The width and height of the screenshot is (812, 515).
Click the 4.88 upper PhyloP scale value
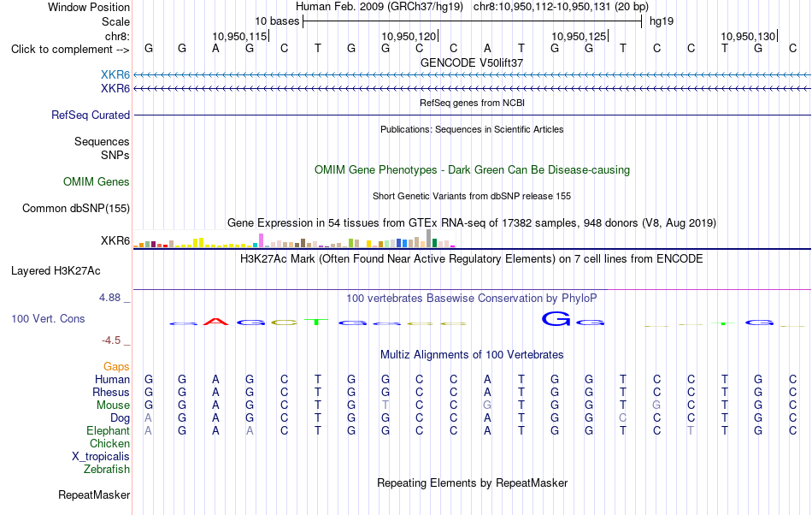point(109,298)
